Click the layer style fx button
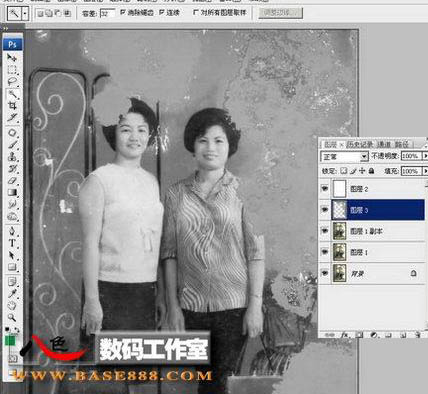 [x=345, y=334]
